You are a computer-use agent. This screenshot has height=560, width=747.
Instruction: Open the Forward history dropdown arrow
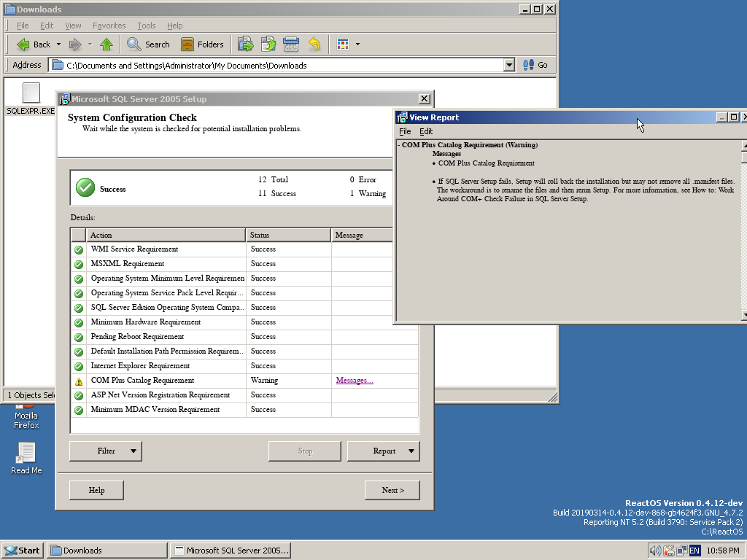tap(90, 44)
